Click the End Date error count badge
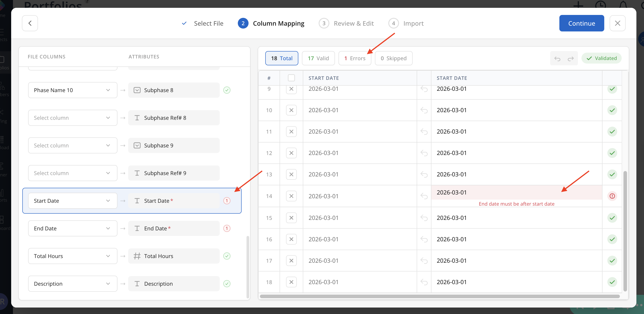The image size is (644, 314). (x=226, y=228)
